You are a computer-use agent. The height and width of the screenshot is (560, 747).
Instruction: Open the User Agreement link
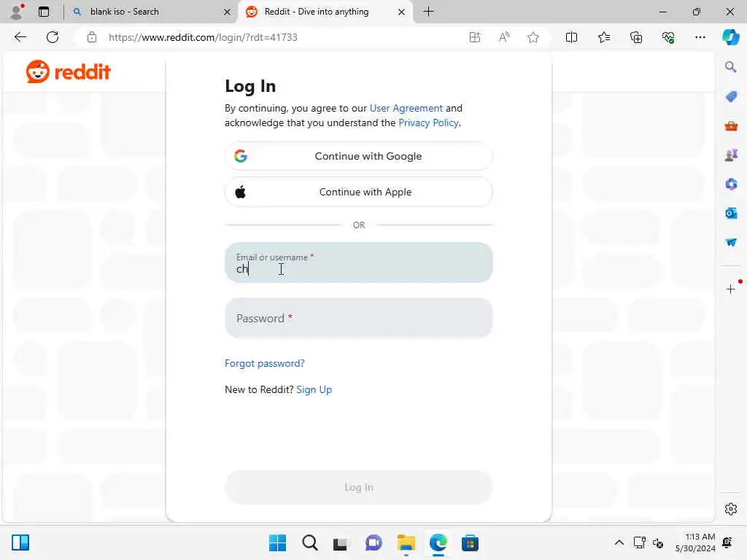point(406,108)
